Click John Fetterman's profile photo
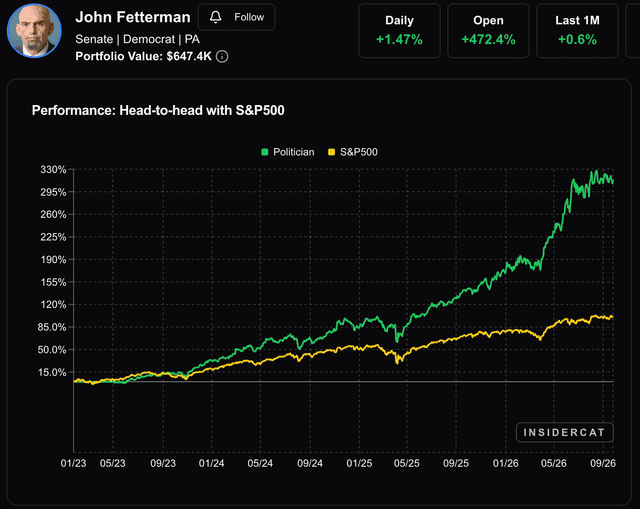Viewport: 640px width, 509px height. [x=34, y=31]
